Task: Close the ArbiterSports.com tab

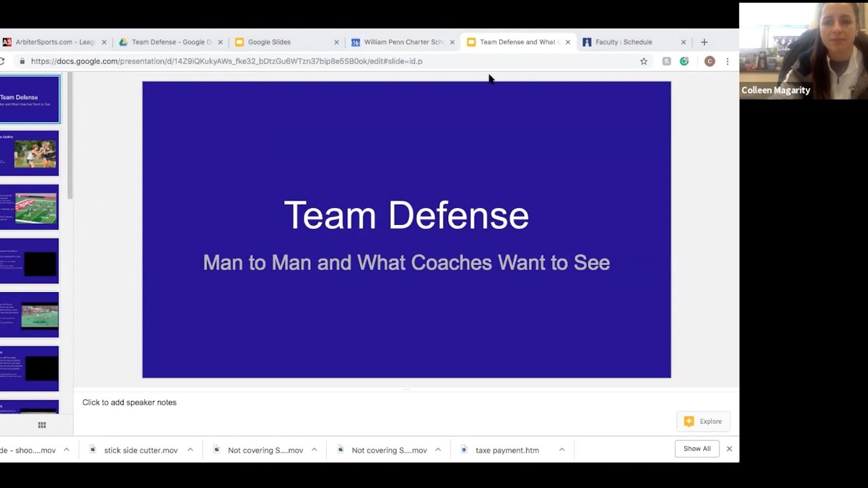Action: tap(104, 42)
